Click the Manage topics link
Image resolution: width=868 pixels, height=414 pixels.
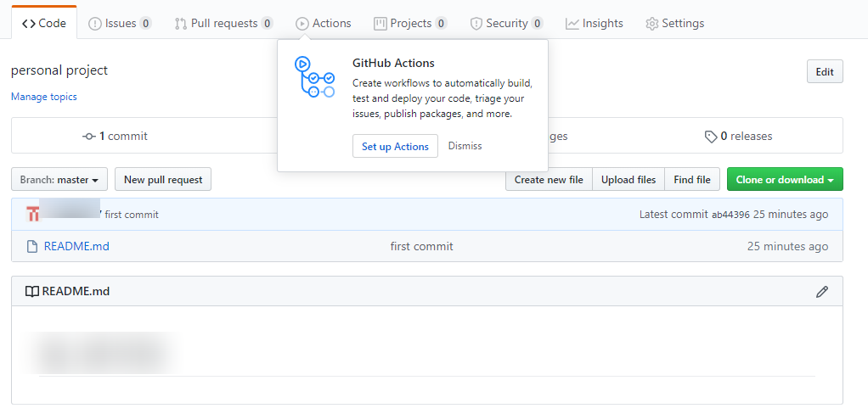(43, 97)
